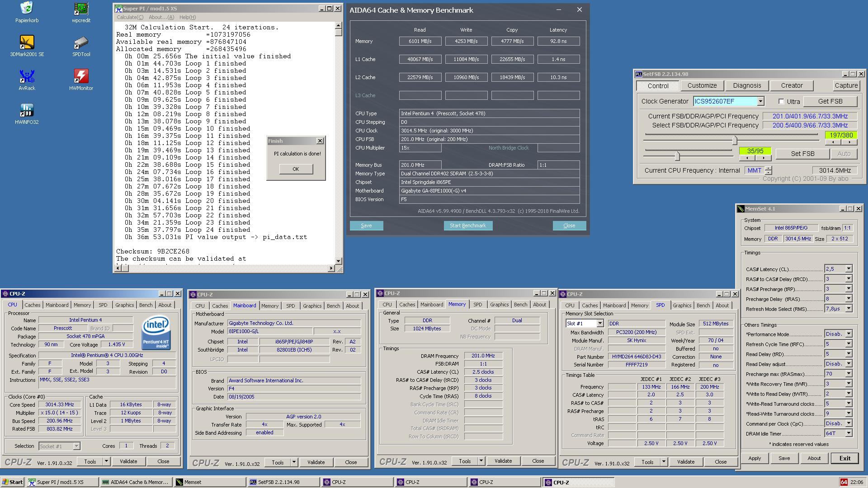The image size is (868, 488).
Task: Adjust the lower 35/95 slider in SetFSB
Action: pyautogui.click(x=677, y=156)
